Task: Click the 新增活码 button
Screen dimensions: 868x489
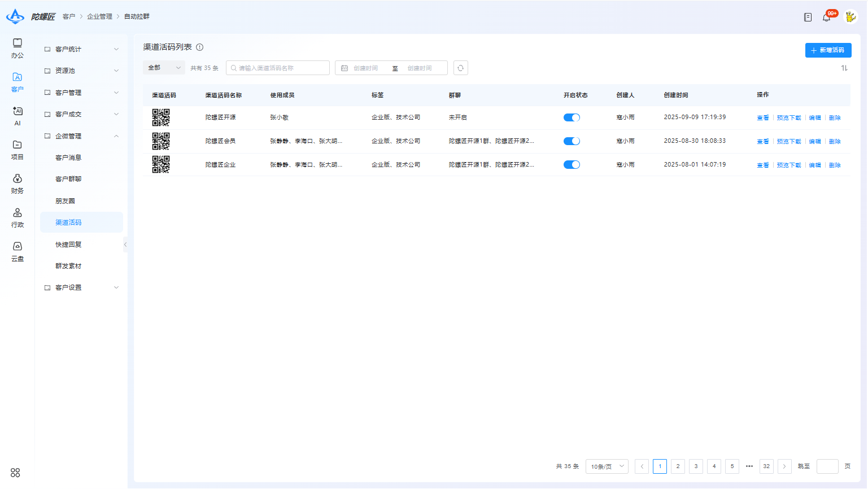Action: tap(828, 50)
